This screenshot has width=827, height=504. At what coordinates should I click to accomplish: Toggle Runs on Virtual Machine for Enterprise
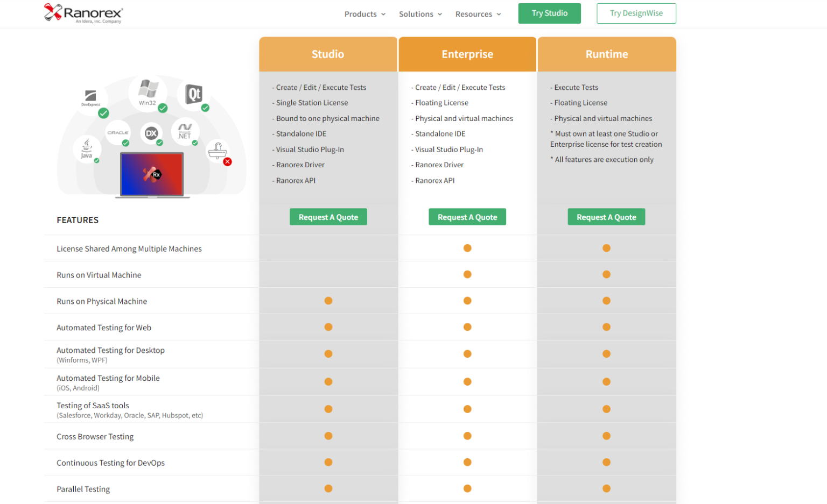point(467,274)
